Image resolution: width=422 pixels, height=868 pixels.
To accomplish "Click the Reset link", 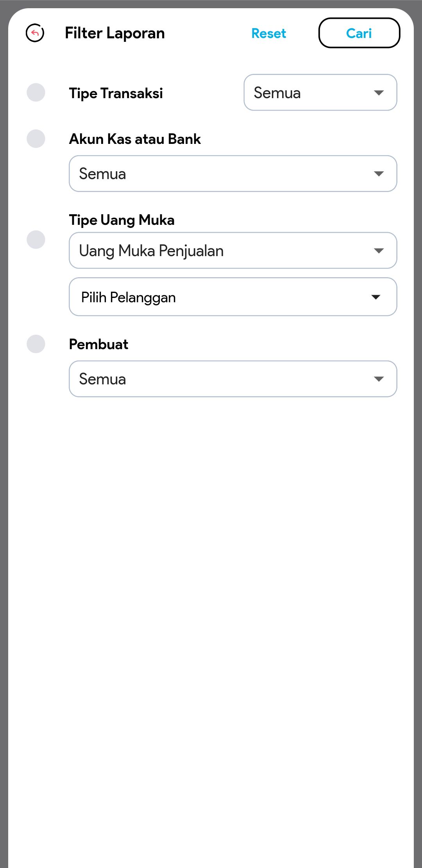I will 268,34.
